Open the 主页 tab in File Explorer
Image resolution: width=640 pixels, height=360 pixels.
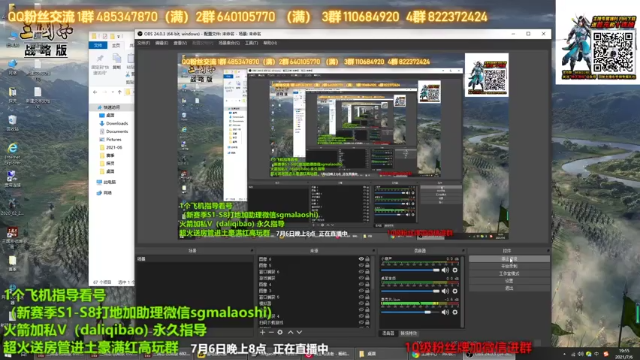(116, 45)
